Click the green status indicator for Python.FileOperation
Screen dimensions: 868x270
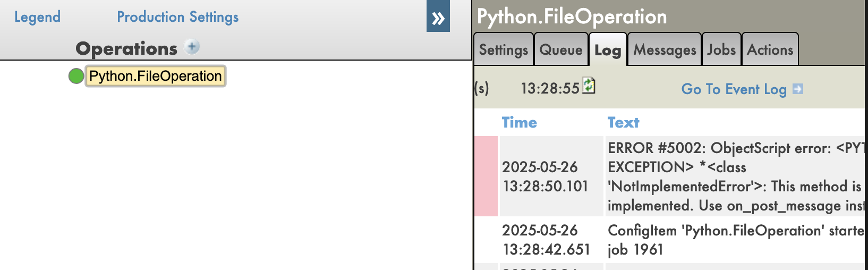(x=76, y=76)
